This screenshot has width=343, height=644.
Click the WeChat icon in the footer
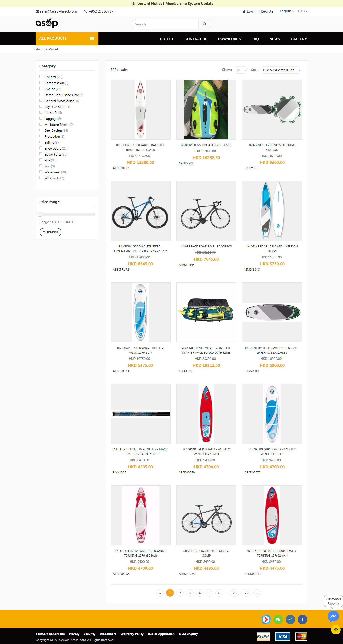278,619
